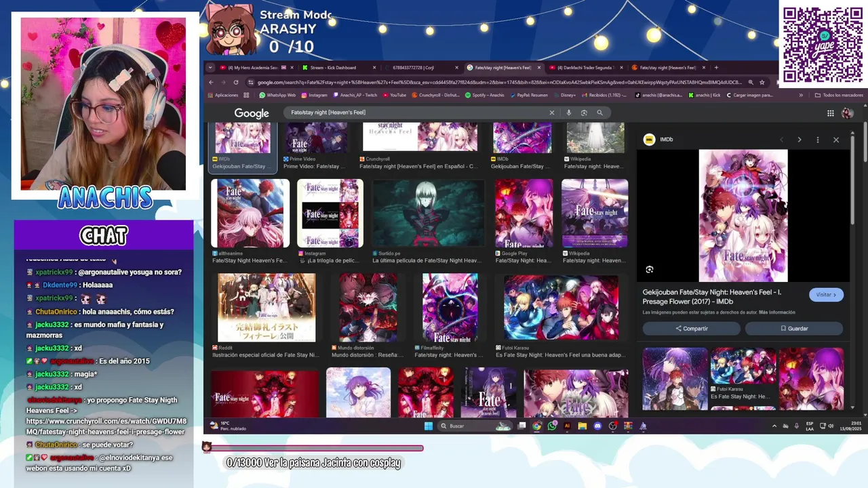Switch to Stream - Kick Dashboard tab
The height and width of the screenshot is (488, 868).
click(x=338, y=67)
